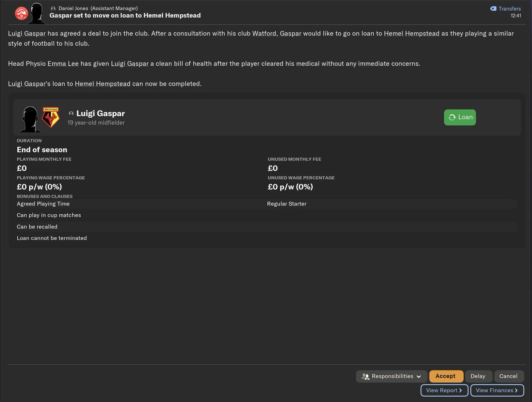Click 'Regular Starter' playing time value
Image resolution: width=532 pixels, height=402 pixels.
pyautogui.click(x=287, y=204)
